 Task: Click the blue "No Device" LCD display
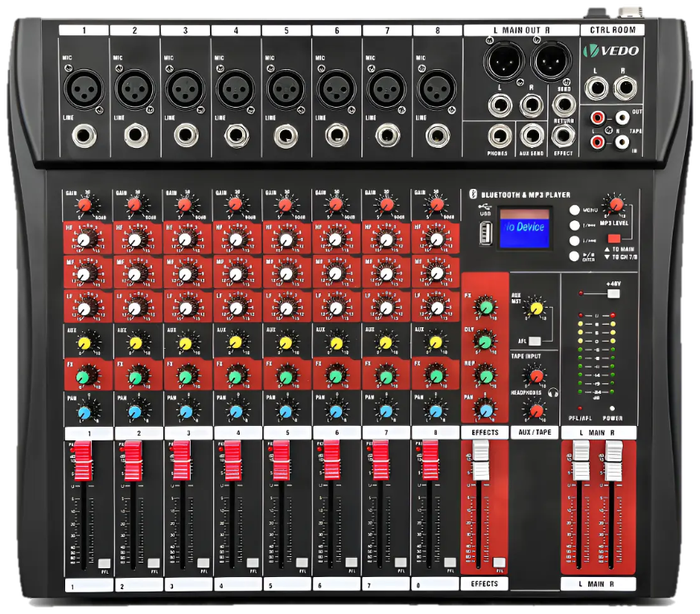524,227
